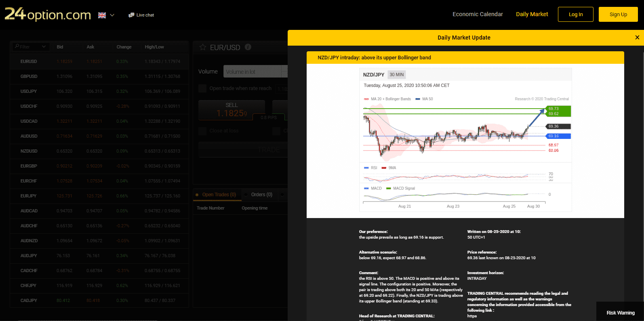Click the UK flag language icon
This screenshot has width=644, height=321.
click(102, 15)
